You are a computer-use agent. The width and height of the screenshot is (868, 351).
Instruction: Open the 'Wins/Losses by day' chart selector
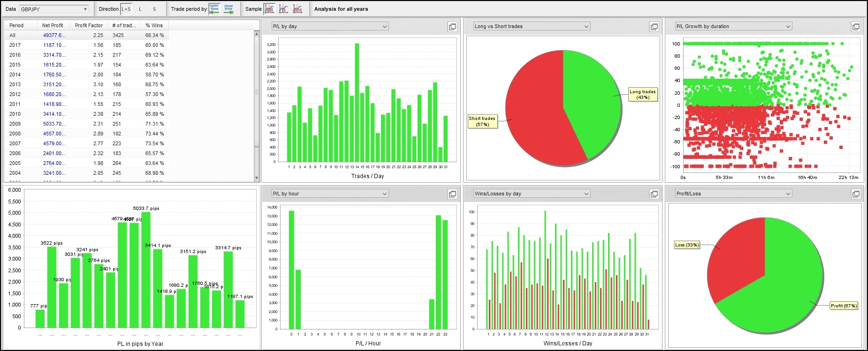tap(532, 194)
